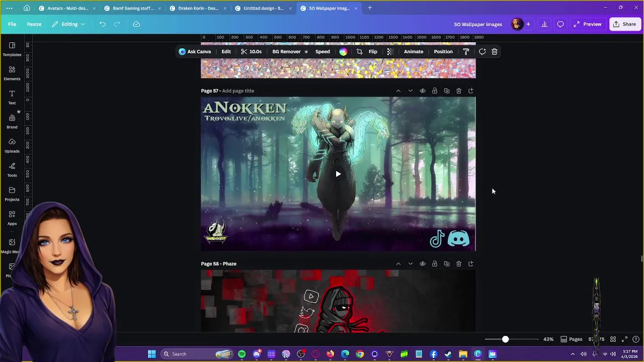Viewport: 644px width, 362px height.
Task: Go to Canva home icon
Action: (x=27, y=8)
